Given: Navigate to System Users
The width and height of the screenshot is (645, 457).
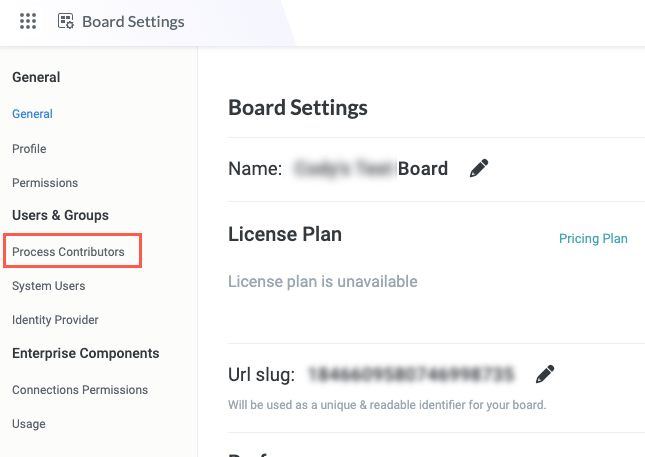Looking at the screenshot, I should coord(48,286).
